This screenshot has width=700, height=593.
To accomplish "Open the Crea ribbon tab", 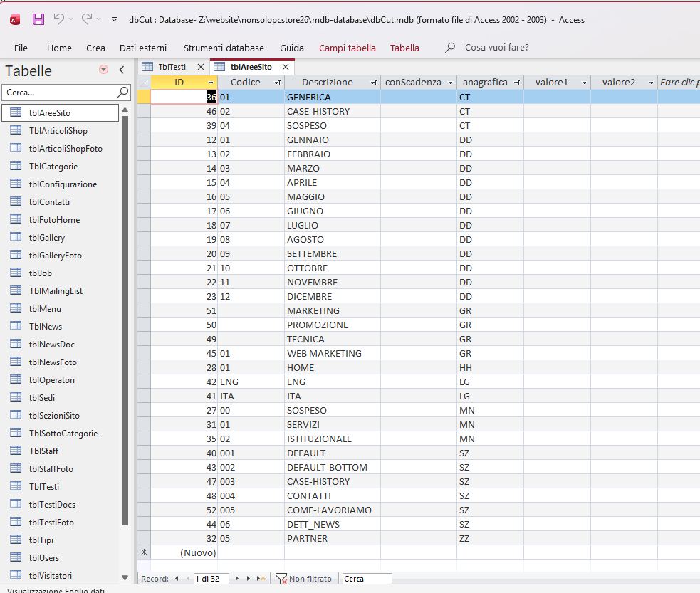I will [x=95, y=48].
